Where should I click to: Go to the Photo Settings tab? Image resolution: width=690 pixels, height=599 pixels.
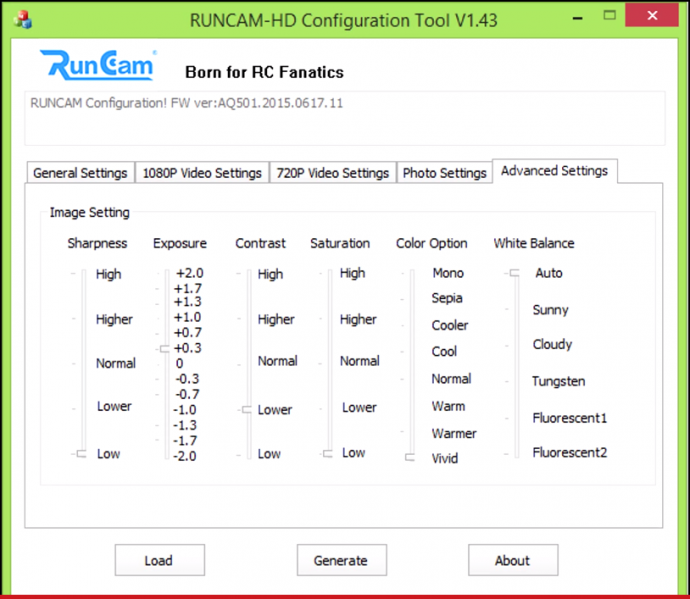click(x=444, y=173)
